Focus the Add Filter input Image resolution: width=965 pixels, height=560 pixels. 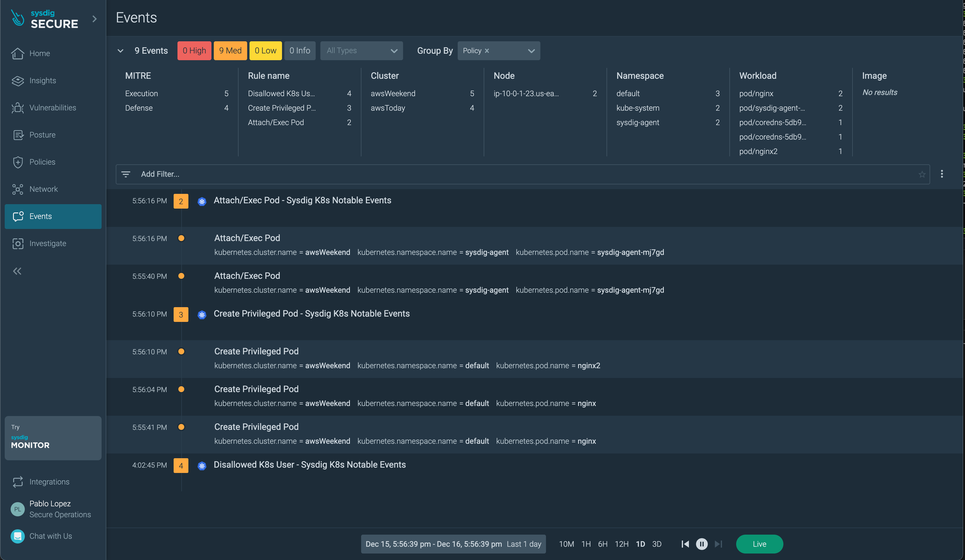(523, 174)
